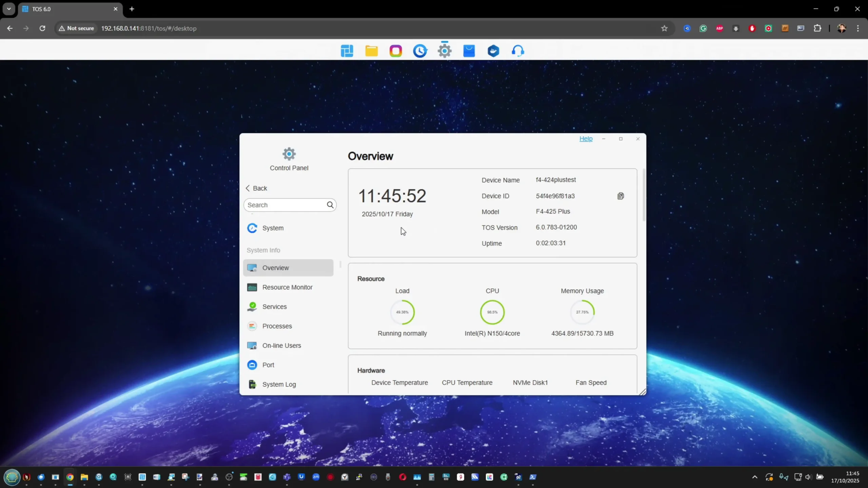Open the headset support icon
This screenshot has width=868, height=488.
(x=517, y=51)
